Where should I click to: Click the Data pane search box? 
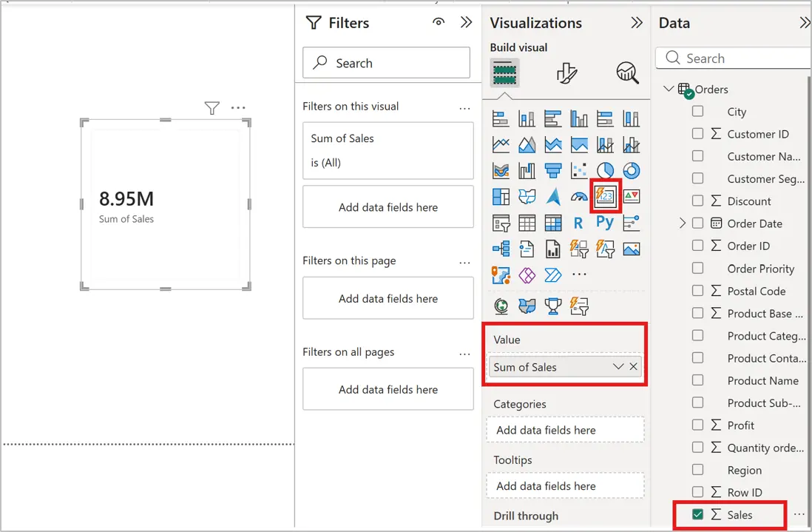tap(733, 58)
